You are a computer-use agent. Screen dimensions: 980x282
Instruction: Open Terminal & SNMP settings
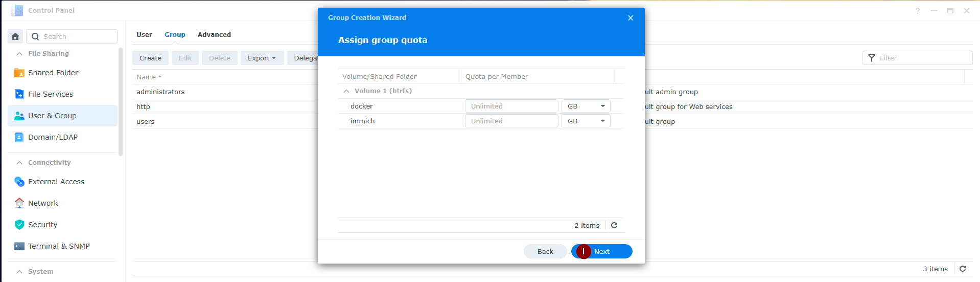pos(58,246)
